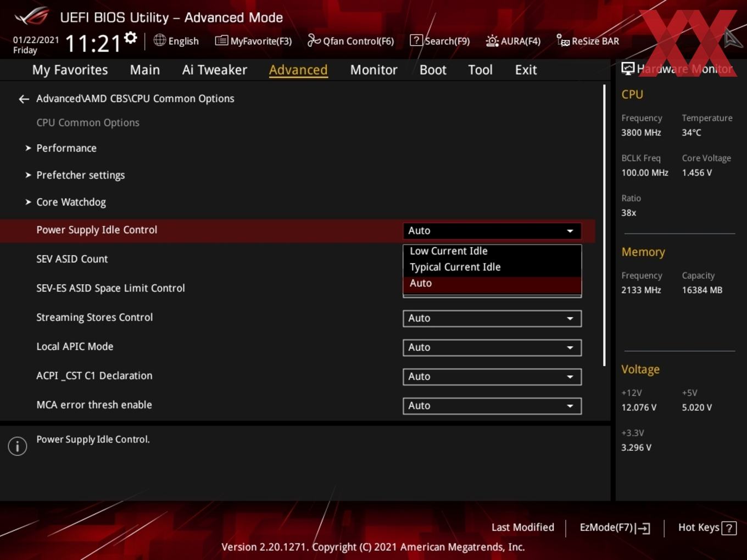747x560 pixels.
Task: Click the 34°C temperature reading
Action: tap(692, 132)
